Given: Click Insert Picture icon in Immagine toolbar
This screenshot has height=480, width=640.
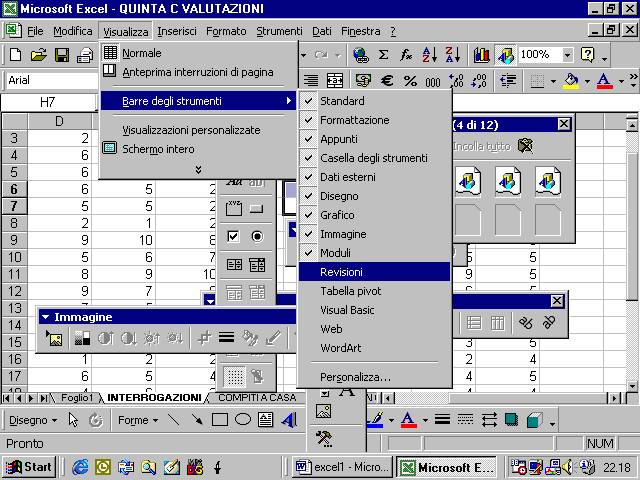Looking at the screenshot, I should point(54,338).
